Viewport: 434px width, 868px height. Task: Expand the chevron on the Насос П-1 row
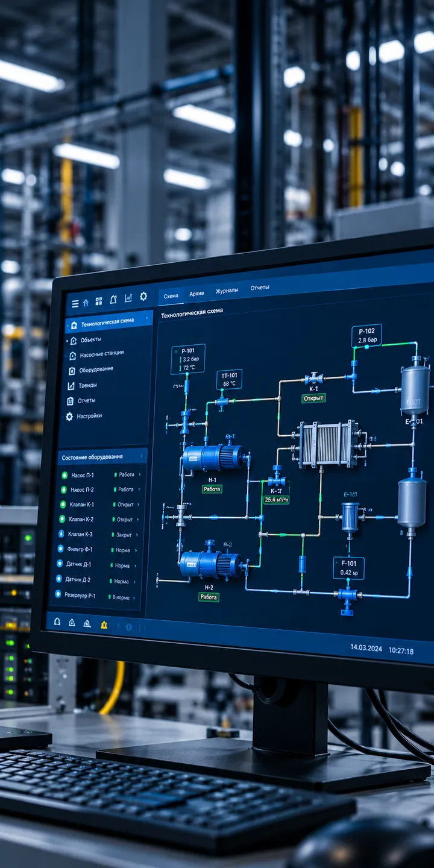(x=140, y=474)
